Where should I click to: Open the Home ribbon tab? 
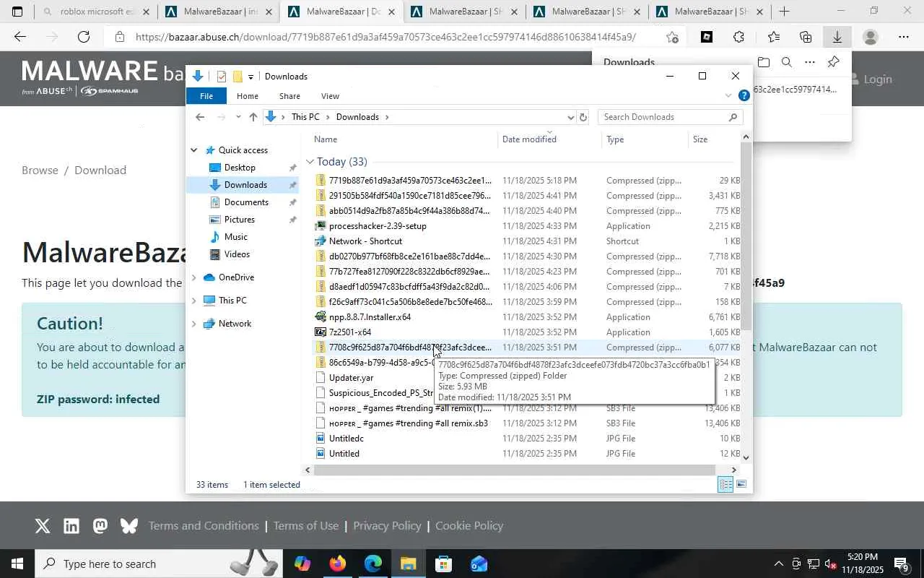[x=247, y=96]
